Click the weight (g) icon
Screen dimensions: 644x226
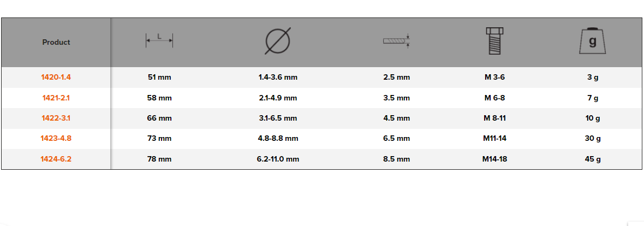(x=593, y=41)
